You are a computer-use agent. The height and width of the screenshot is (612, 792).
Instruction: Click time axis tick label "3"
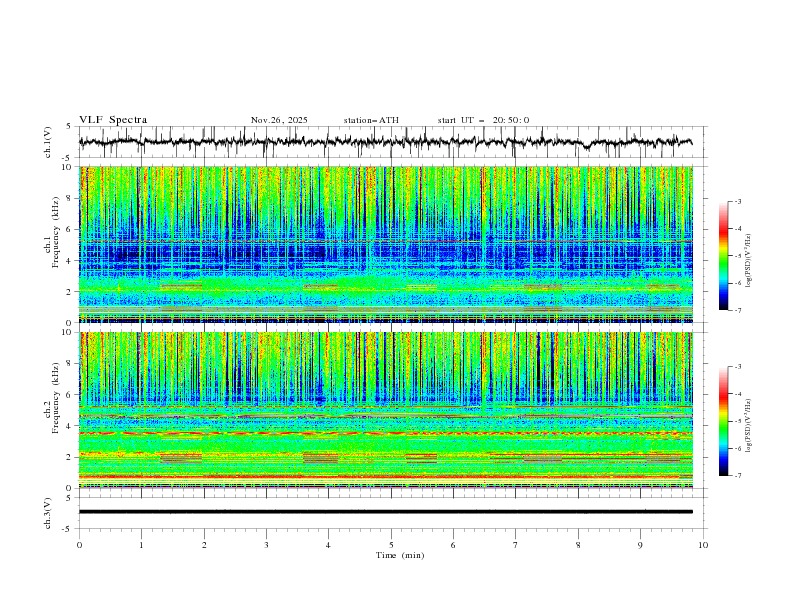[x=266, y=545]
